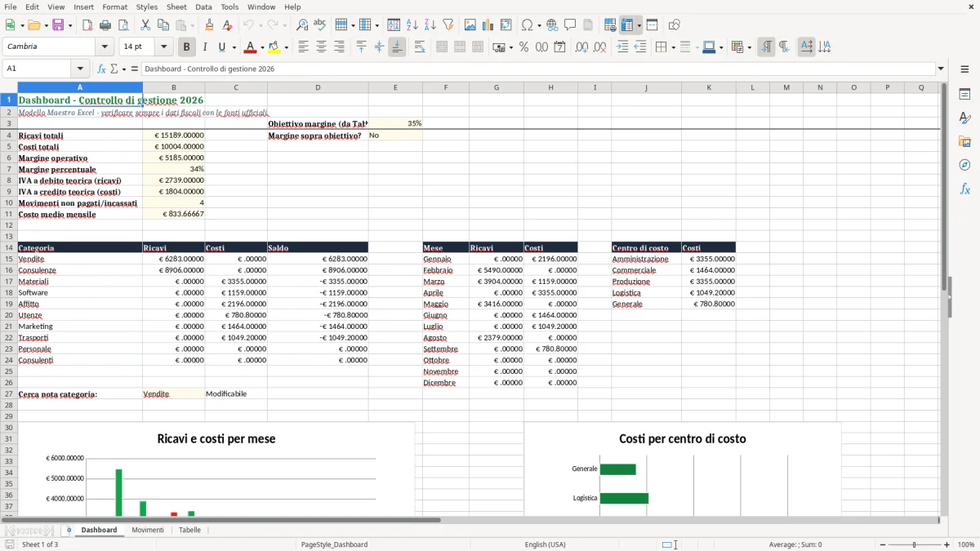Select column D header
The width and height of the screenshot is (980, 551).
click(318, 87)
